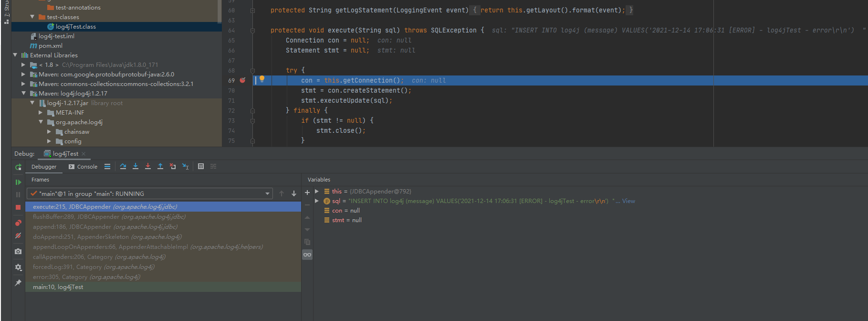The height and width of the screenshot is (321, 868).
Task: Close the log4jTest debug tab
Action: click(x=84, y=154)
